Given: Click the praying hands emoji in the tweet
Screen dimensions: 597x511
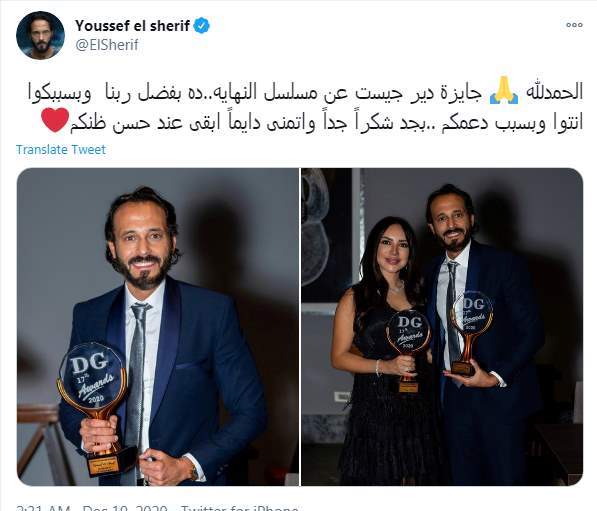Looking at the screenshot, I should point(503,91).
